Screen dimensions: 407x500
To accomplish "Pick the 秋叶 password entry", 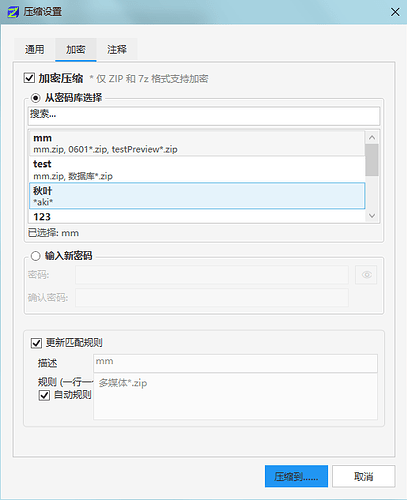I will coord(197,196).
